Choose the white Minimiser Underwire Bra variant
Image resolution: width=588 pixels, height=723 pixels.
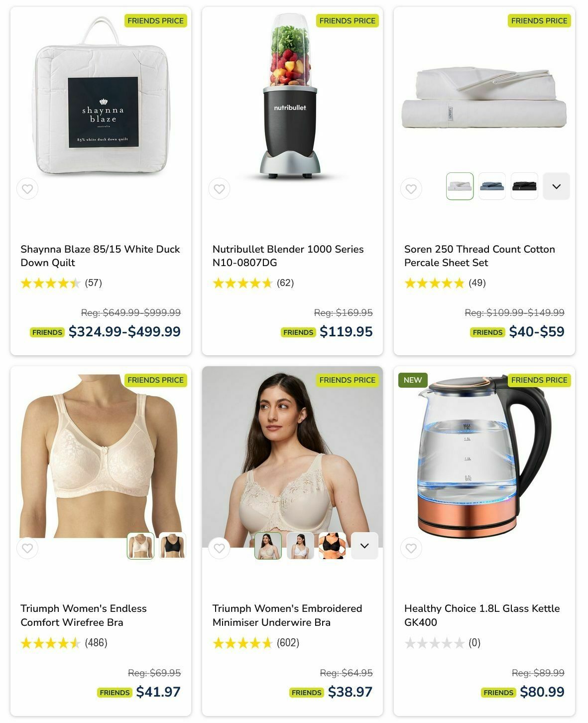coord(300,546)
